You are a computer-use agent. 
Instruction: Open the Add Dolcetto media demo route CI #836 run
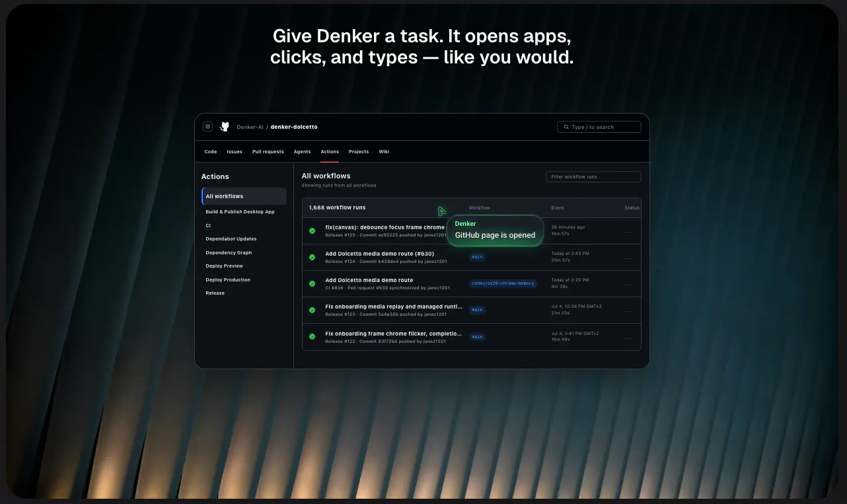click(369, 280)
